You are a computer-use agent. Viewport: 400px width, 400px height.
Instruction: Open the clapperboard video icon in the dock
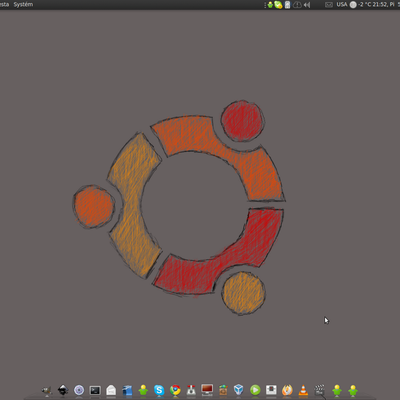[x=319, y=390]
